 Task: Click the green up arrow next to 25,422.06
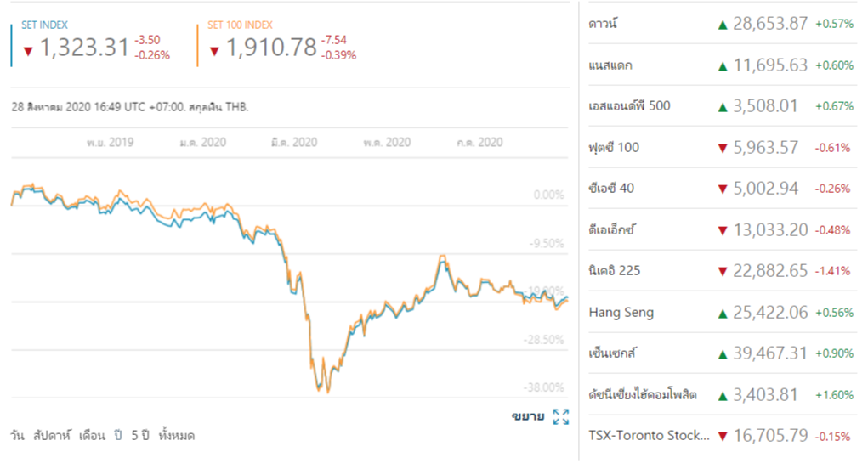[x=723, y=313]
